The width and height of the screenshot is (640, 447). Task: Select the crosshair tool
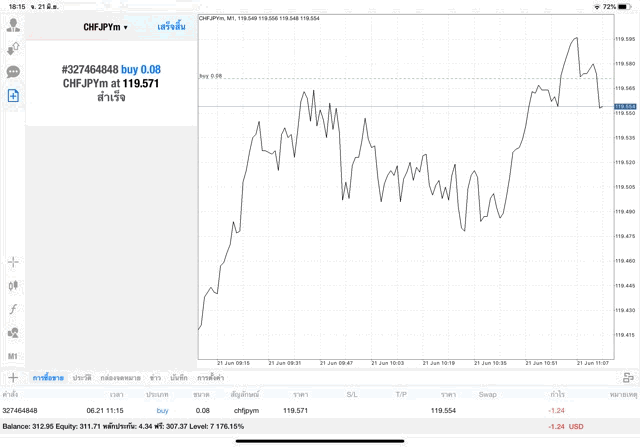(x=13, y=262)
